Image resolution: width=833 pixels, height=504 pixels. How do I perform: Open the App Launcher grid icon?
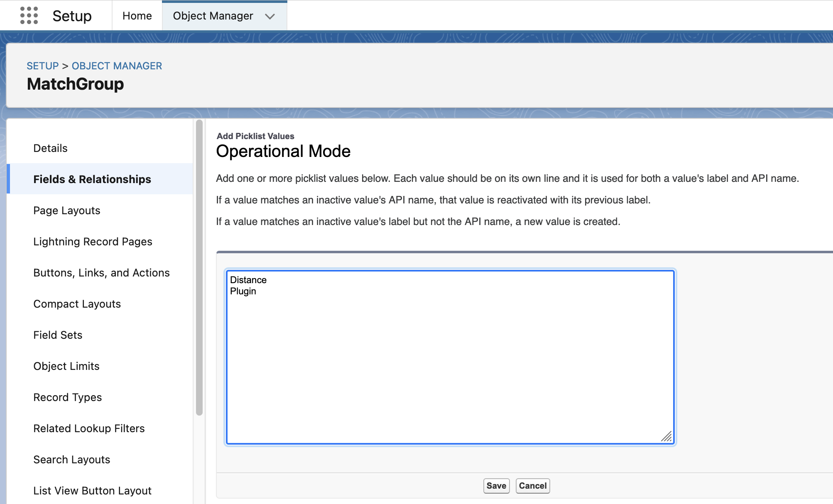click(29, 16)
